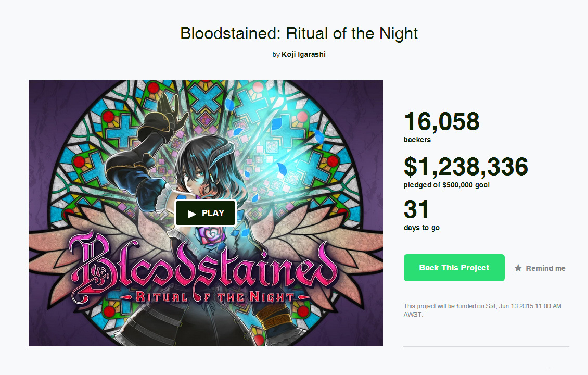Click the 31 days to go counter
588x375 pixels.
417,209
